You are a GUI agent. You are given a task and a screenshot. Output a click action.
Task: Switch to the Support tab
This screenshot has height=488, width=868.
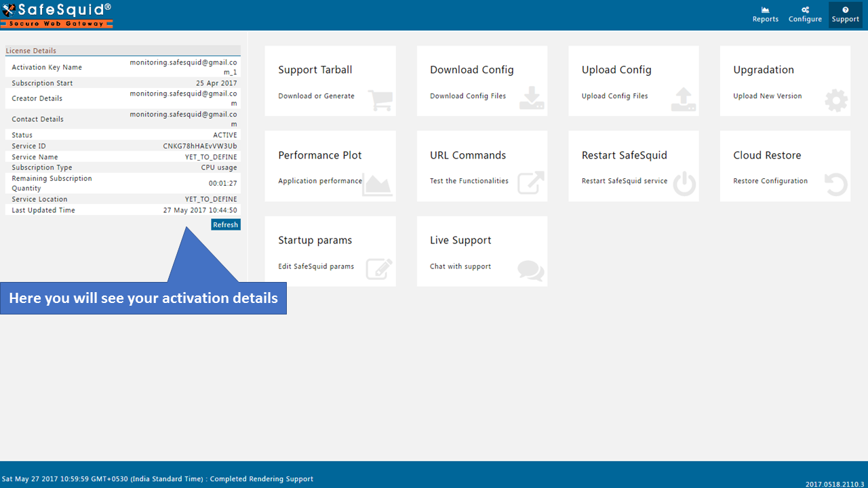click(x=846, y=14)
